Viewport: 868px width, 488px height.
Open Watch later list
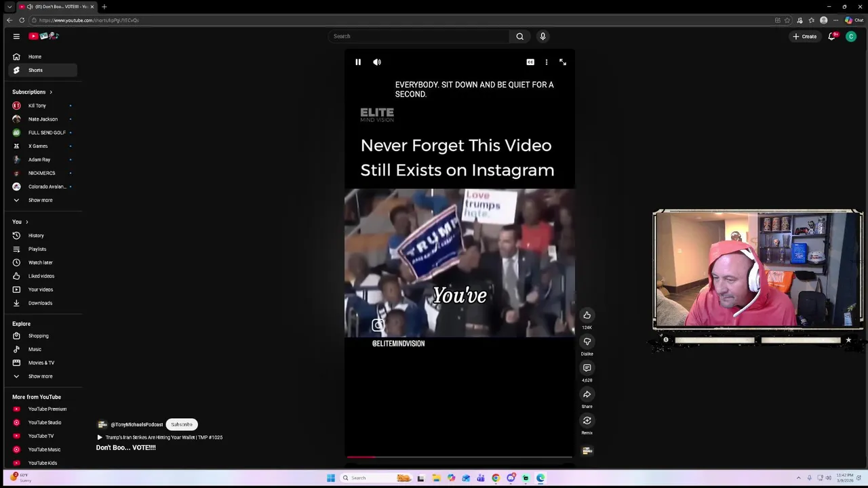(43, 263)
